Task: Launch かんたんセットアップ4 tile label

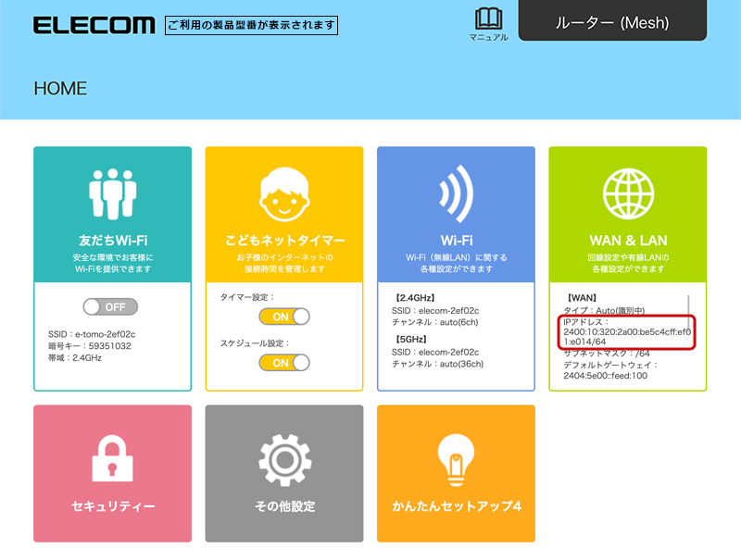Action: 457,506
